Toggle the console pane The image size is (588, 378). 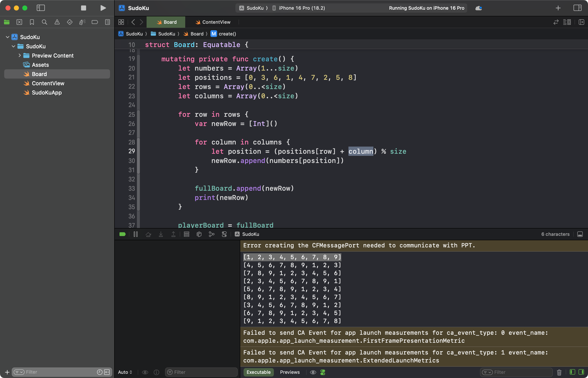coord(581,372)
